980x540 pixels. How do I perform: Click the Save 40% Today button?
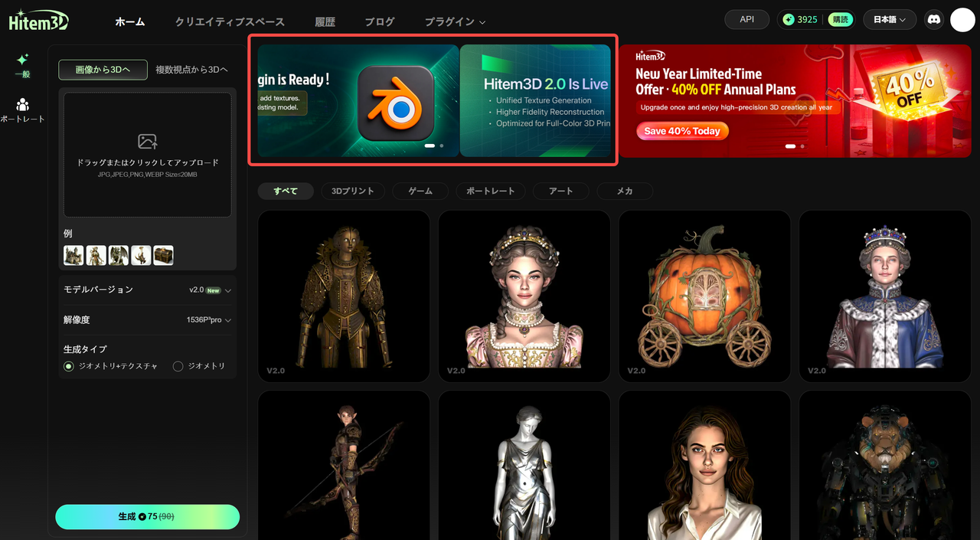pos(681,131)
